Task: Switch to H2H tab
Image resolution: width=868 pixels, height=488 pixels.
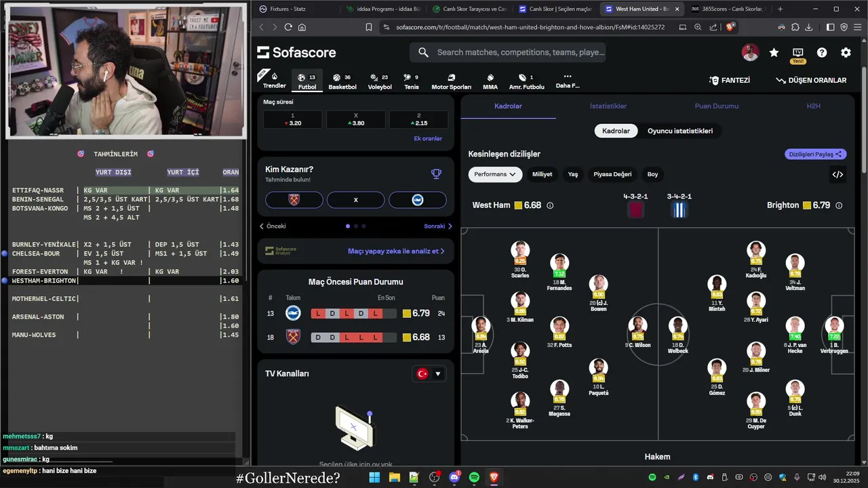Action: tap(813, 106)
